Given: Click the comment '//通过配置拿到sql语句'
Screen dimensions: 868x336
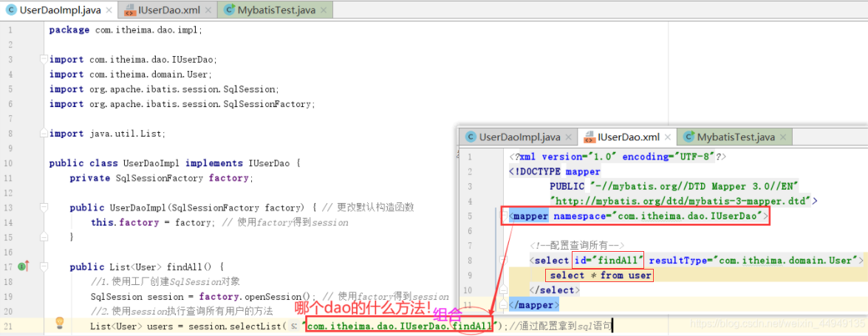Looking at the screenshot, I should 560,326.
